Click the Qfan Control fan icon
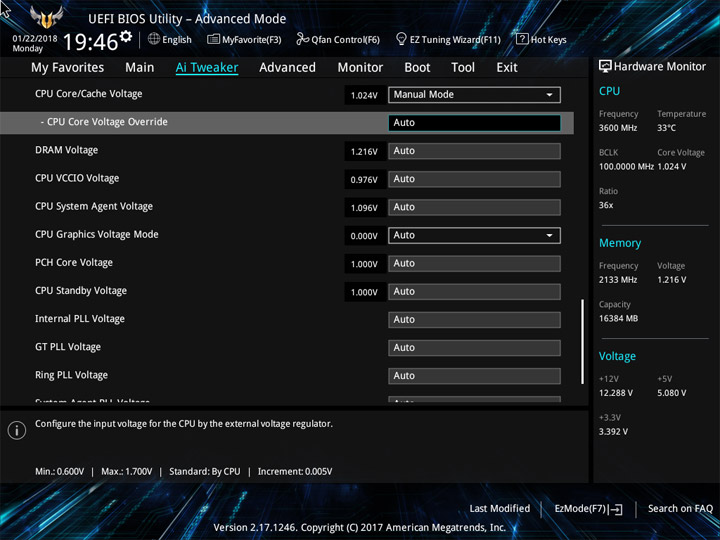The height and width of the screenshot is (540, 720). click(x=302, y=39)
